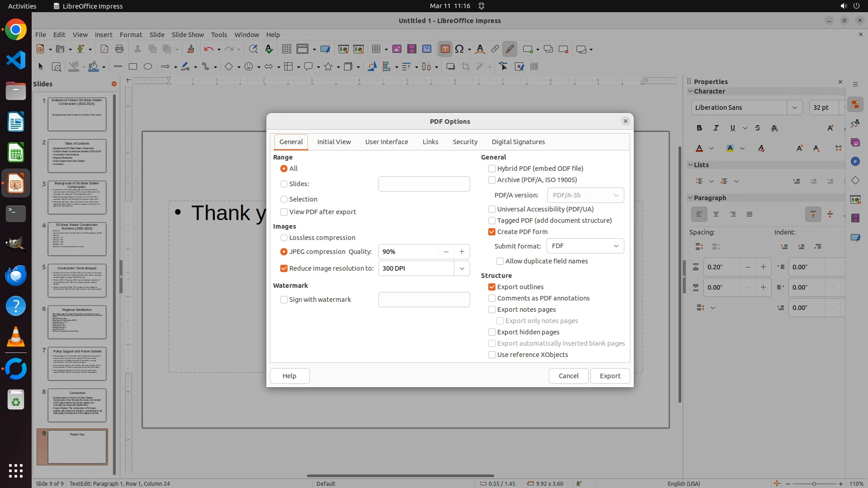This screenshot has height=488, width=868.
Task: Enable View PDF after export
Action: click(284, 212)
